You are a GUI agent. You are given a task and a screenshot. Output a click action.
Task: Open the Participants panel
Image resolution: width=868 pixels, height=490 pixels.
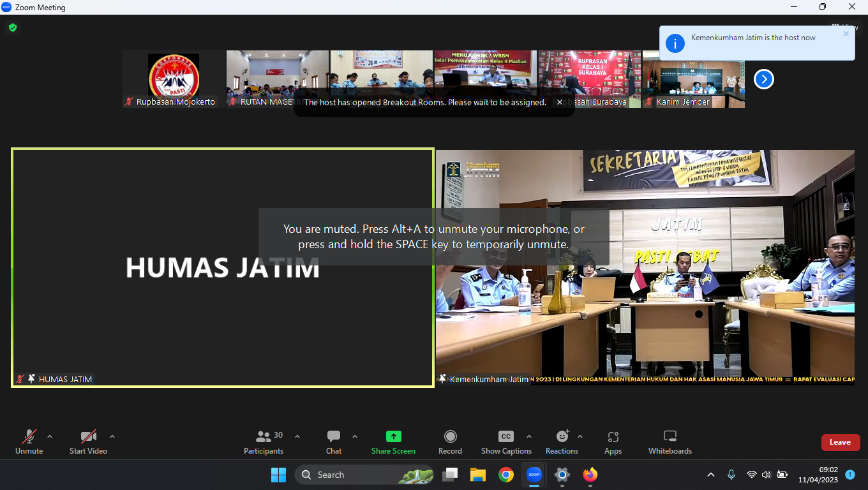click(x=264, y=442)
